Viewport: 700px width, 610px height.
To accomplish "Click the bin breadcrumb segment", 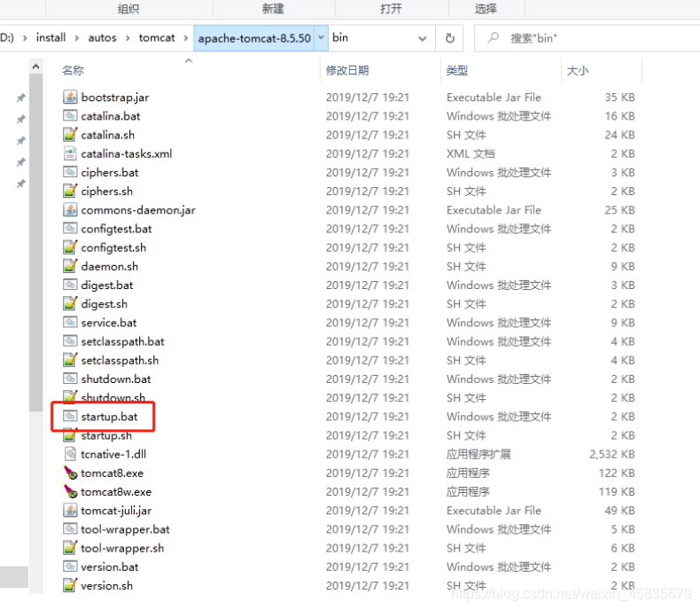I will pos(340,38).
